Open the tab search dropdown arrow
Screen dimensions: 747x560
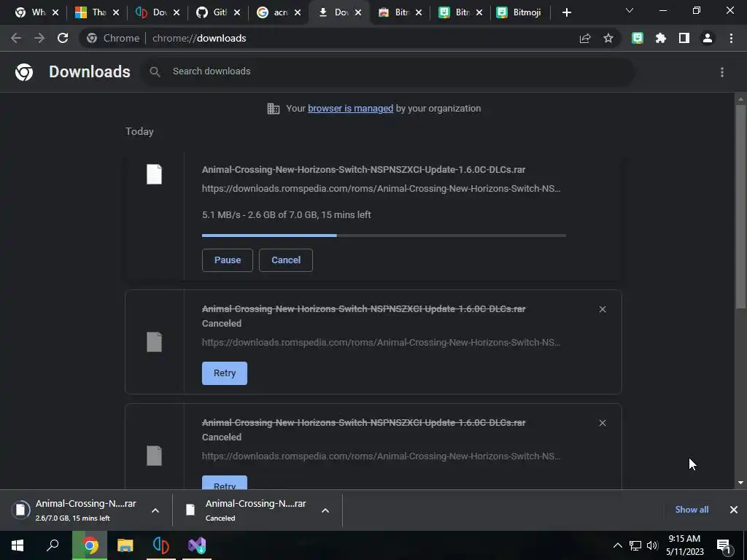630,10
